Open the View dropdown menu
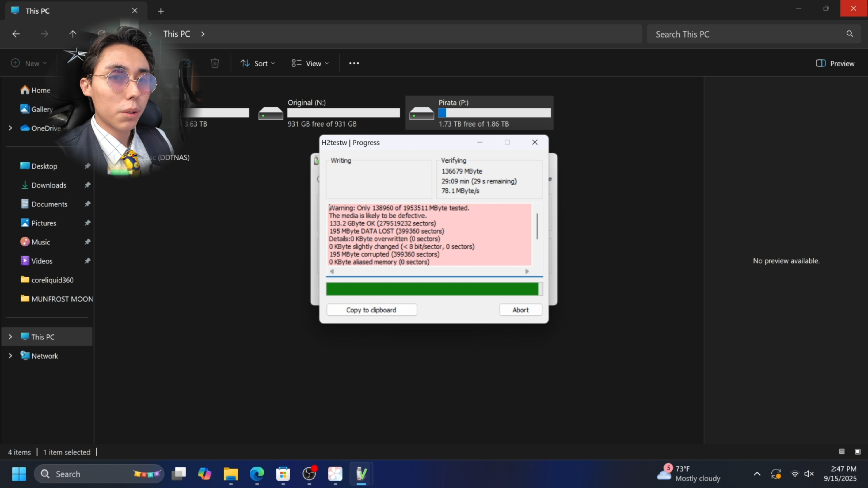Viewport: 868px width, 488px height. (310, 63)
